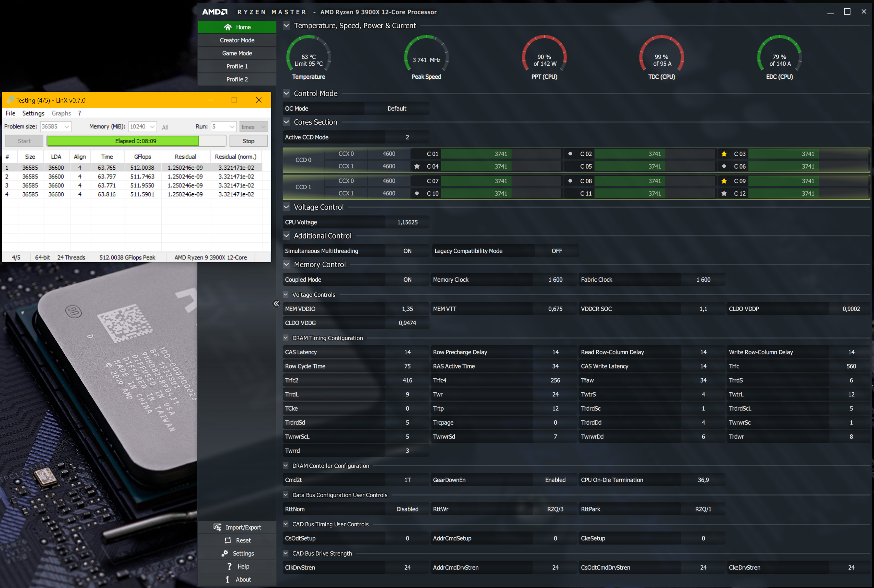The width and height of the screenshot is (874, 588).
Task: Toggle Coupled Mode ON value
Action: [x=407, y=280]
